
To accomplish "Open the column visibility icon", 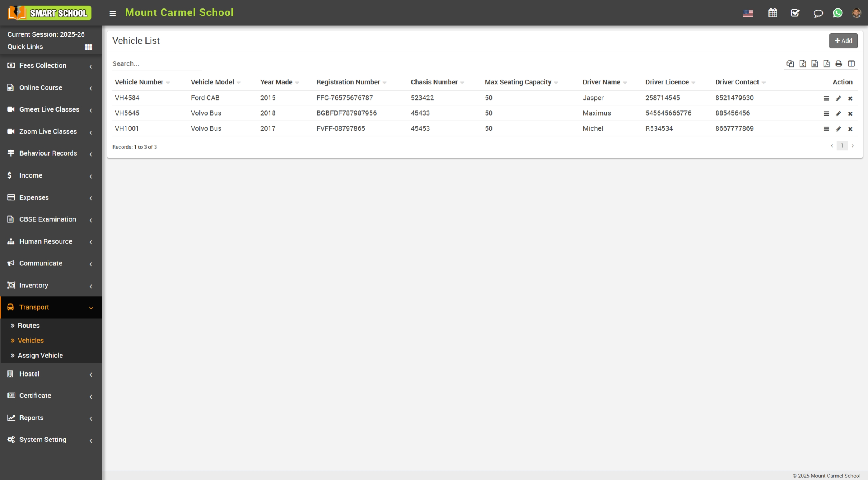I will 851,63.
